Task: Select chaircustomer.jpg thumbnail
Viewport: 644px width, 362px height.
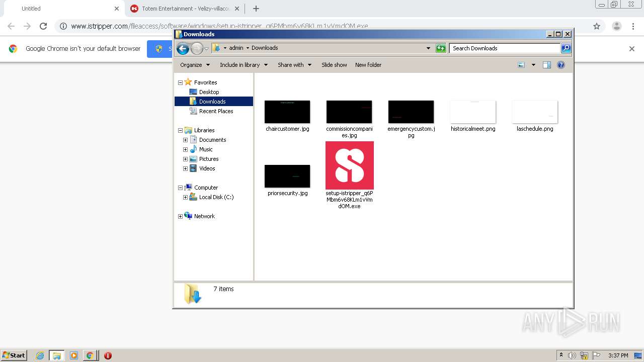Action: pyautogui.click(x=287, y=112)
